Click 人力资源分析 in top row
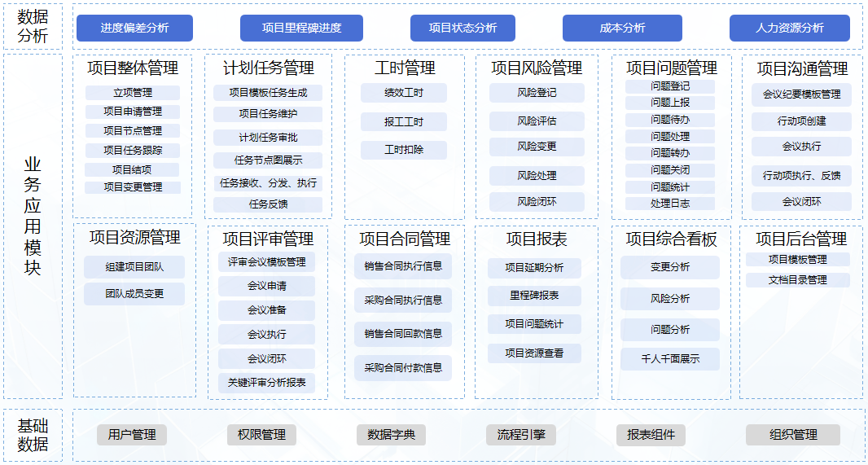The width and height of the screenshot is (868, 465). pyautogui.click(x=789, y=28)
